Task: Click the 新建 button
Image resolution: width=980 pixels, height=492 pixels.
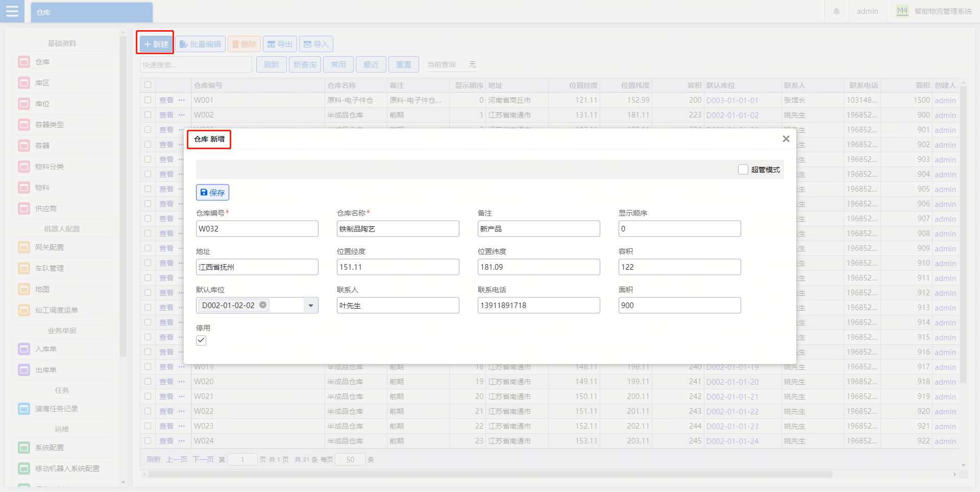Action: coord(156,44)
